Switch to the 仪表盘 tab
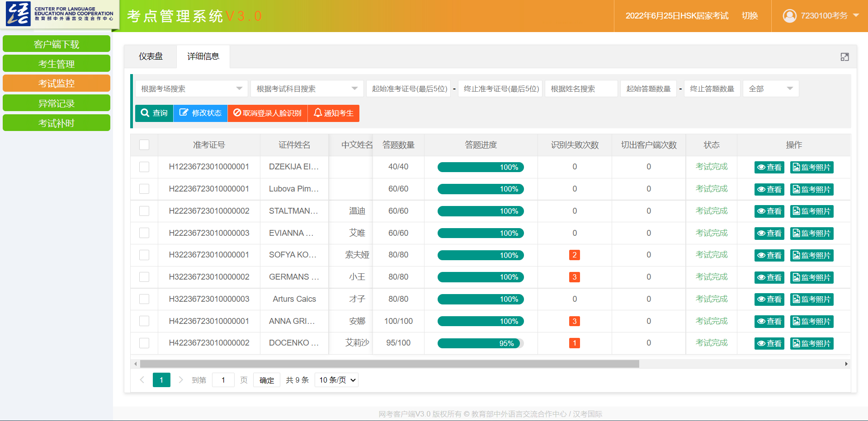The width and height of the screenshot is (868, 421). (151, 56)
